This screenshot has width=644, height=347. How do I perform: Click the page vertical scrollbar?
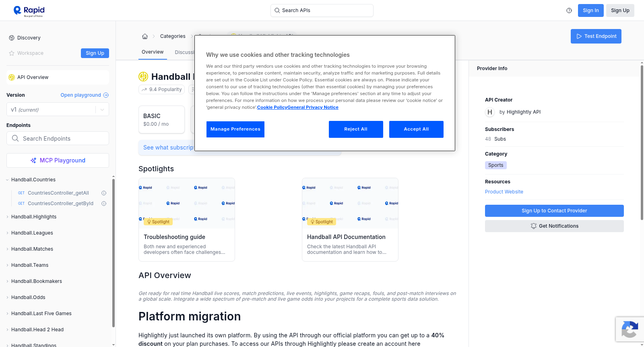click(x=642, y=142)
